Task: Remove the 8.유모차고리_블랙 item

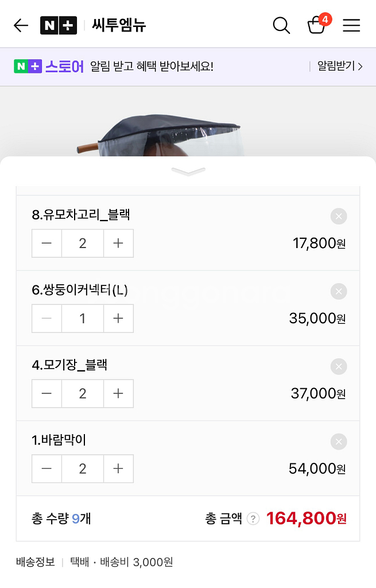Action: pyautogui.click(x=338, y=216)
